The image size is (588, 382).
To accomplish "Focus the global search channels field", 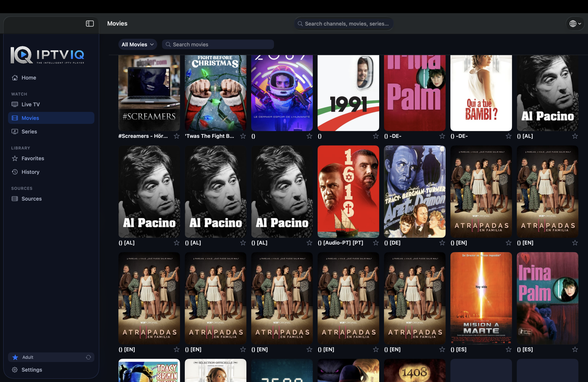I will (x=344, y=24).
